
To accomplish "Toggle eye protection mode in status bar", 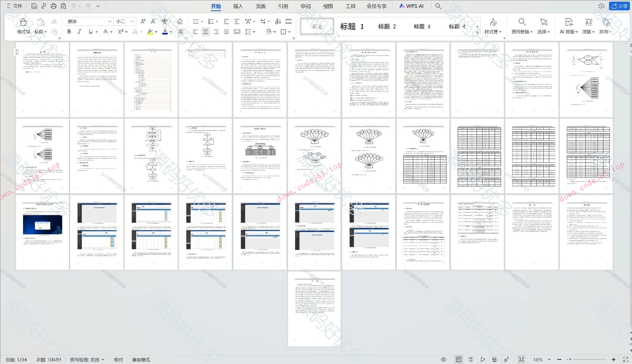I will (x=443, y=359).
